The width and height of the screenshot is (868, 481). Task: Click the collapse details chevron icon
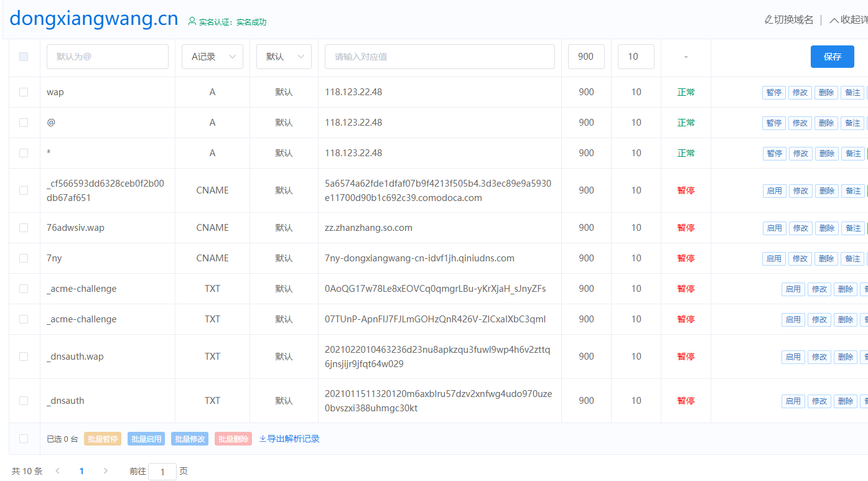click(834, 20)
